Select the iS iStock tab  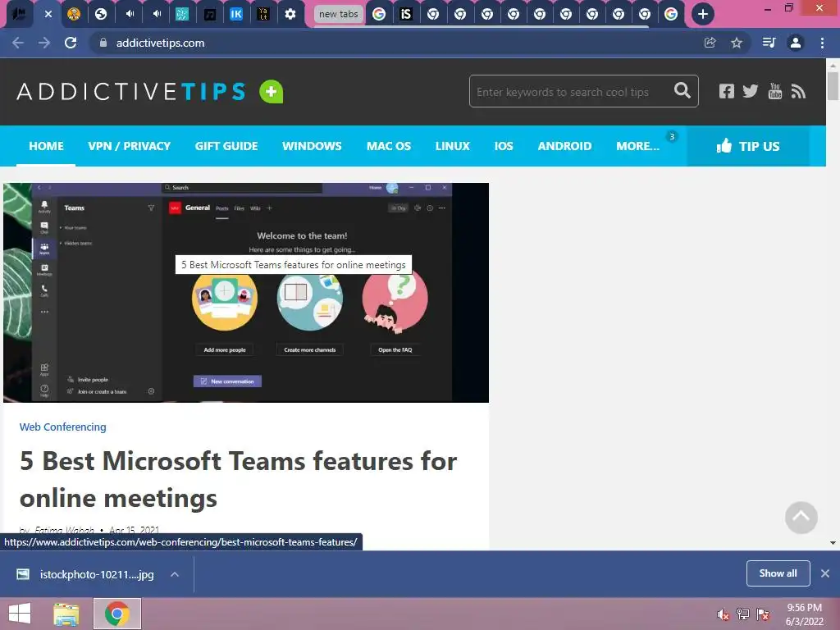(405, 14)
